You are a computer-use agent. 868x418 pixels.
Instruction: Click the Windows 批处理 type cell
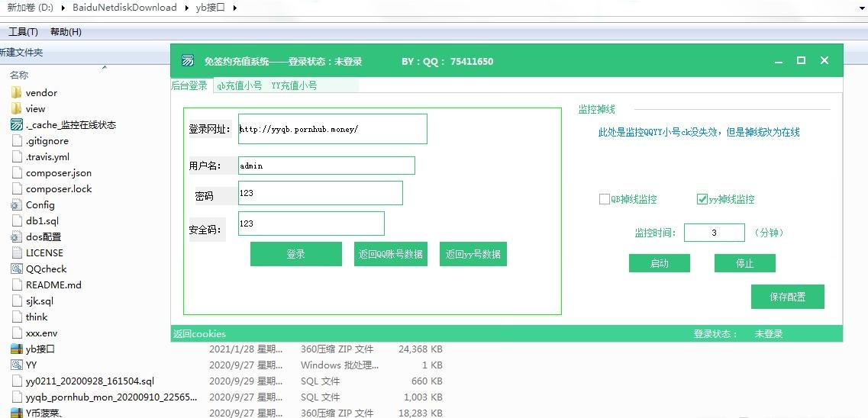pyautogui.click(x=340, y=365)
